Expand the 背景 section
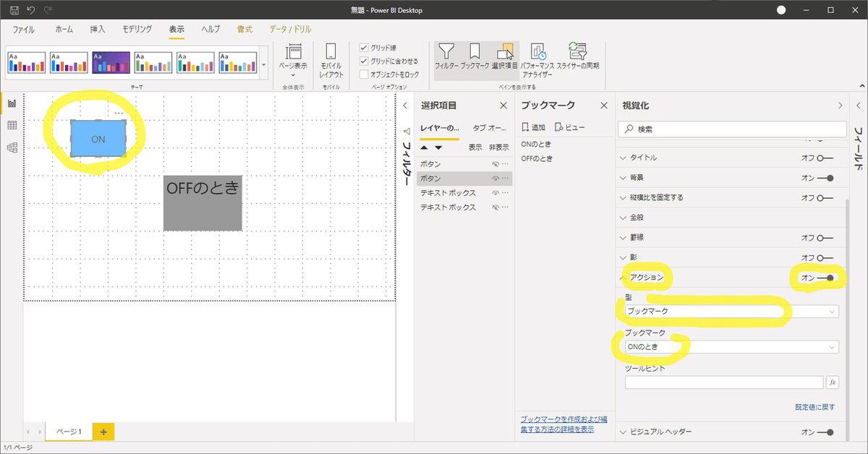The width and height of the screenshot is (868, 454). click(624, 178)
